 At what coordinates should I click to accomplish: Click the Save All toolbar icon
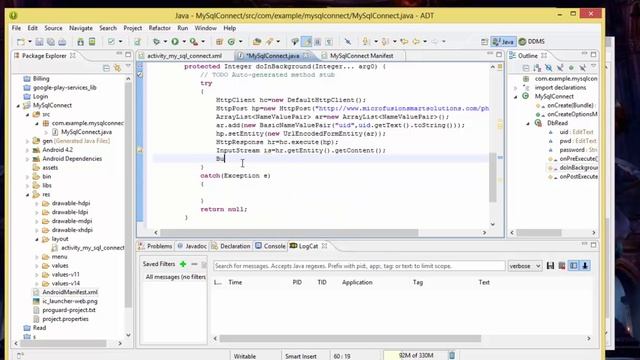coord(51,42)
